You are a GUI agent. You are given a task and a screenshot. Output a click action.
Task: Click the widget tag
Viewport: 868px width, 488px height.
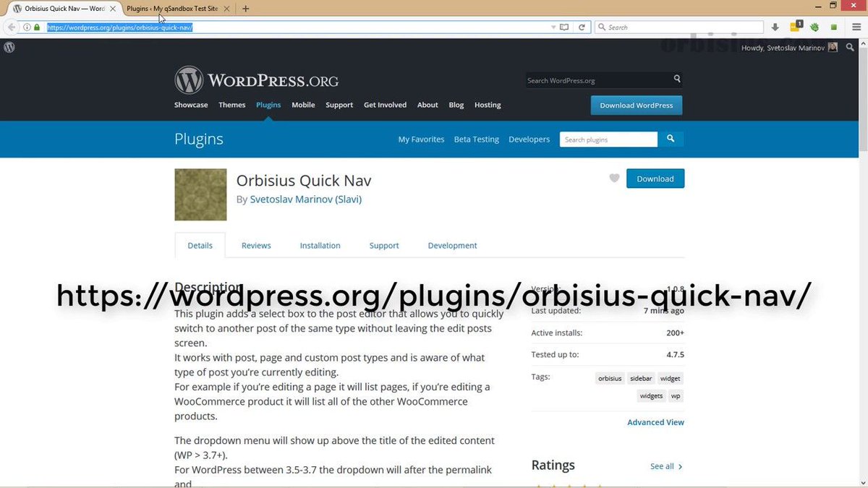tap(670, 378)
